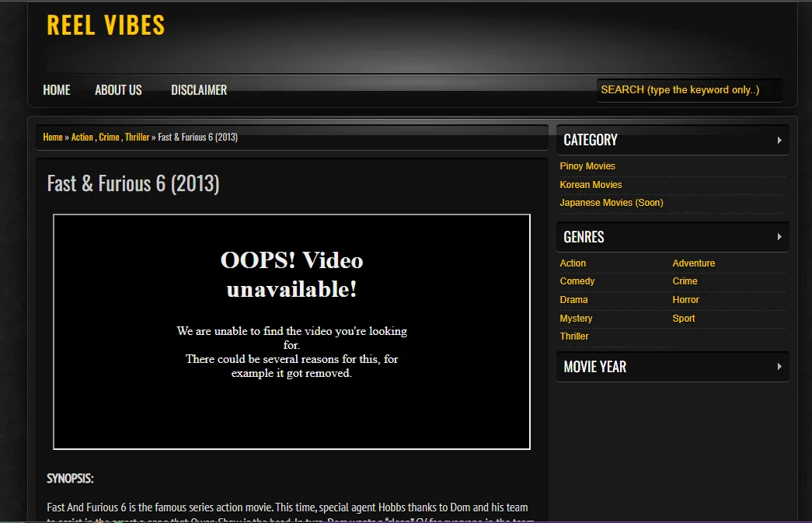The width and height of the screenshot is (812, 523).
Task: Click the CATEGORY heading text
Action: coord(591,141)
